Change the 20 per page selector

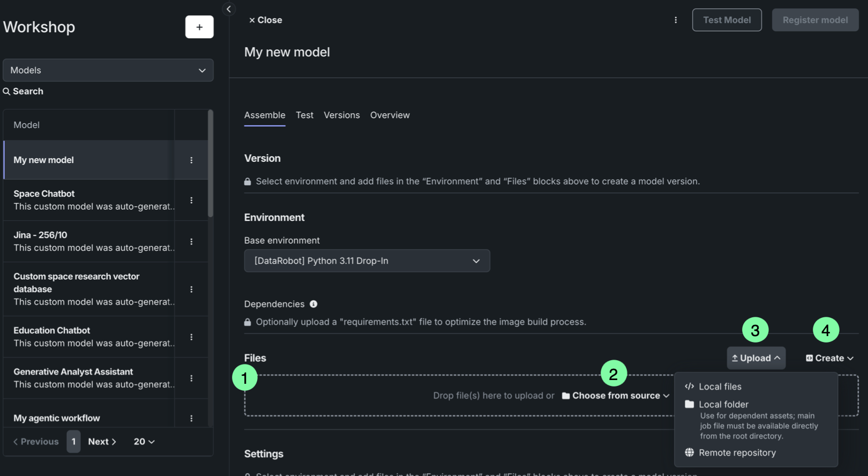144,442
